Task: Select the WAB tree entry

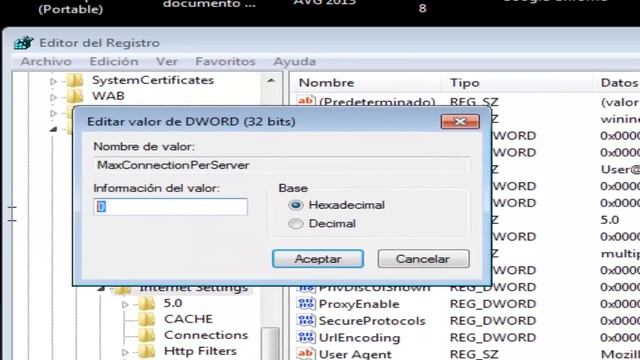Action: (108, 96)
